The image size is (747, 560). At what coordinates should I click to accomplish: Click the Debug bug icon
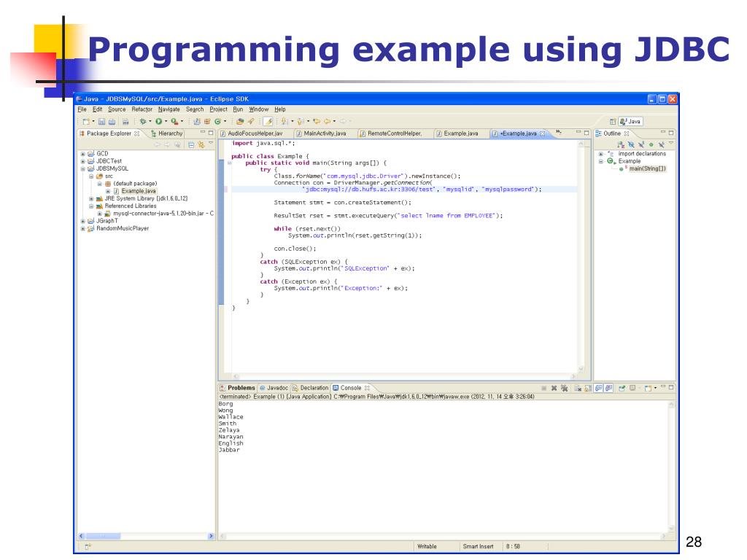pyautogui.click(x=143, y=122)
